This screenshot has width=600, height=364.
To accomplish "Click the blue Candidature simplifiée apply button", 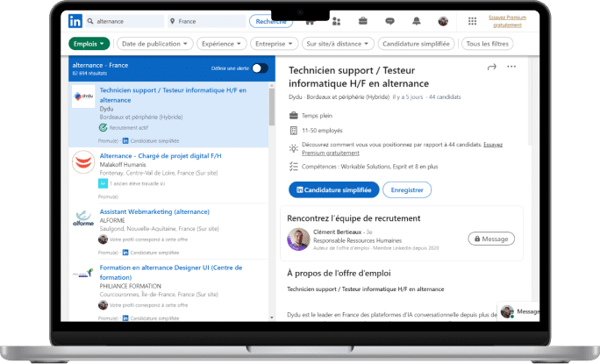I will pos(333,189).
